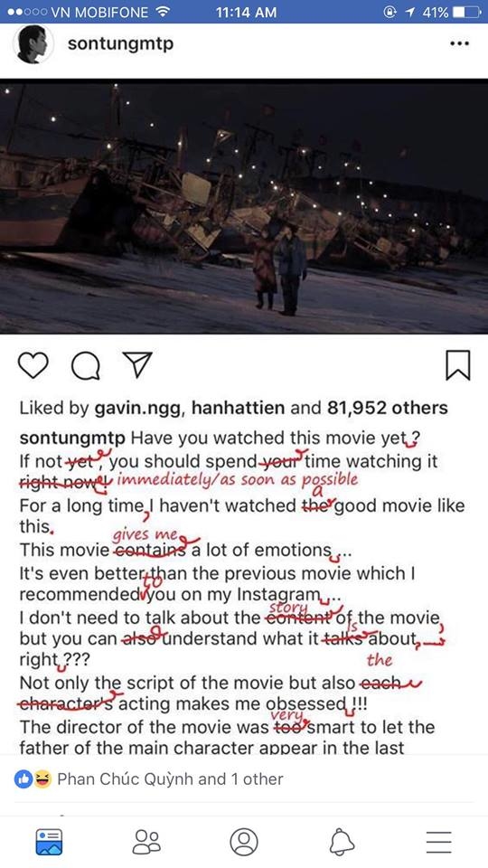Screen dimensions: 488x868
Task: Open the Profile tab icon
Action: [244, 842]
